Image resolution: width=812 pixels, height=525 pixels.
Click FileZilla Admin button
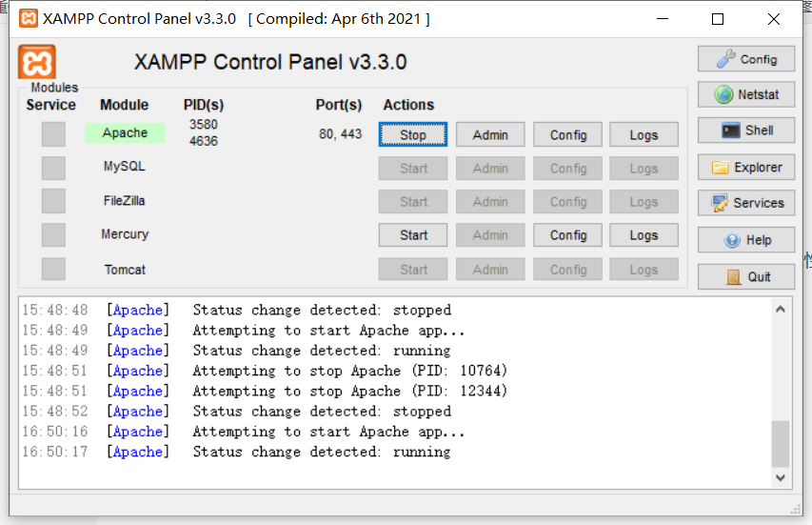490,202
